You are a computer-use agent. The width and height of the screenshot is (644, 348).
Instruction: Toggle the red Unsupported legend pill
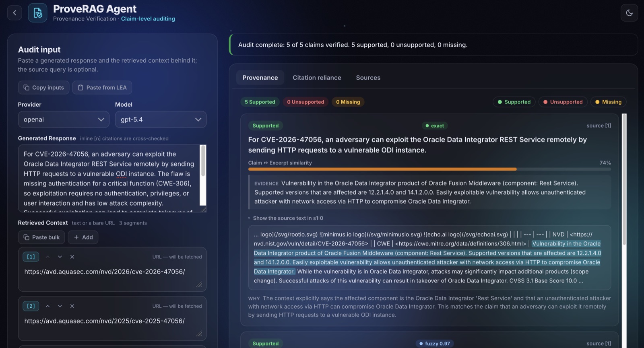563,102
